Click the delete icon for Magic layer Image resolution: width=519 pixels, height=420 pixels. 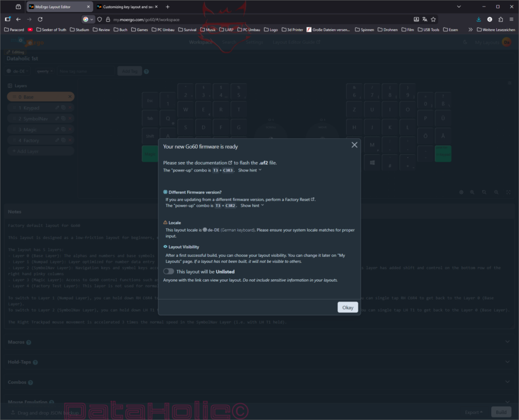click(x=70, y=130)
